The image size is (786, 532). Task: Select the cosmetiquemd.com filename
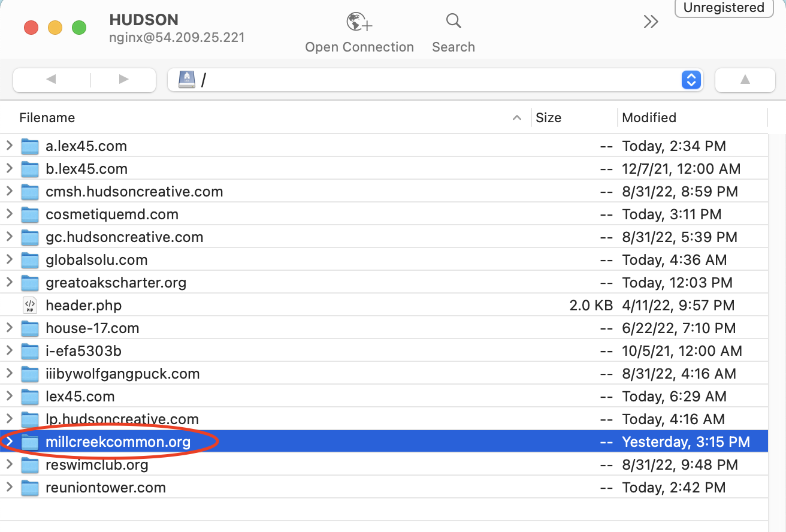coord(112,214)
